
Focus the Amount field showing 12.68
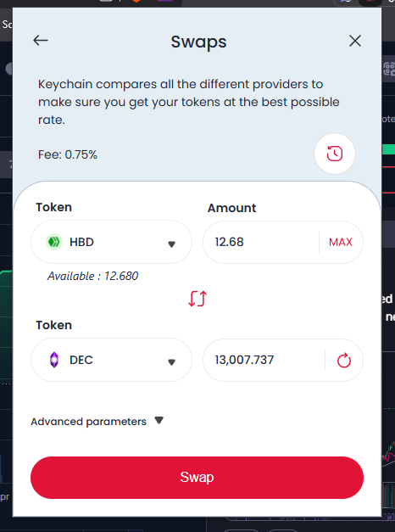tap(261, 242)
